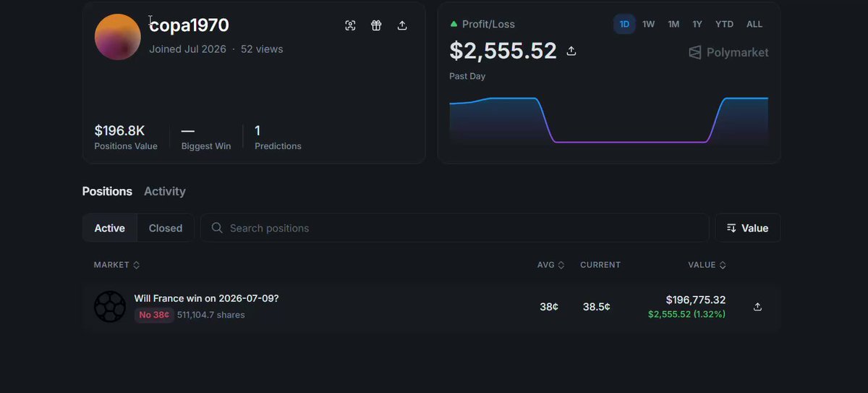Click the '52 views' text

[262, 49]
